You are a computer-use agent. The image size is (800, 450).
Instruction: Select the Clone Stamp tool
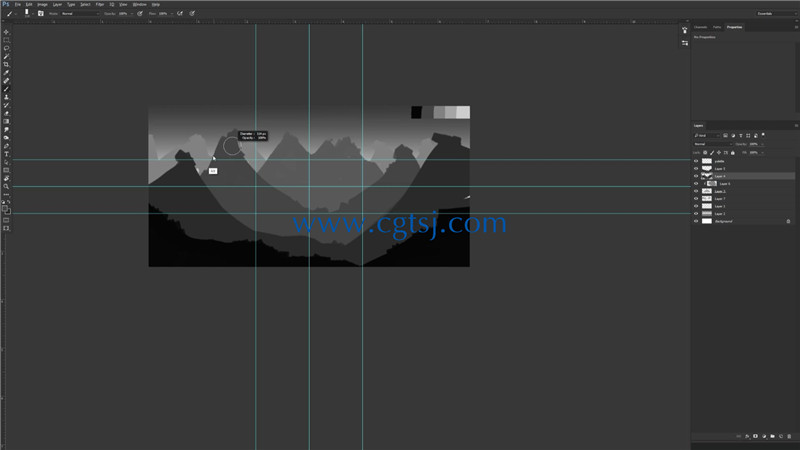pyautogui.click(x=6, y=97)
